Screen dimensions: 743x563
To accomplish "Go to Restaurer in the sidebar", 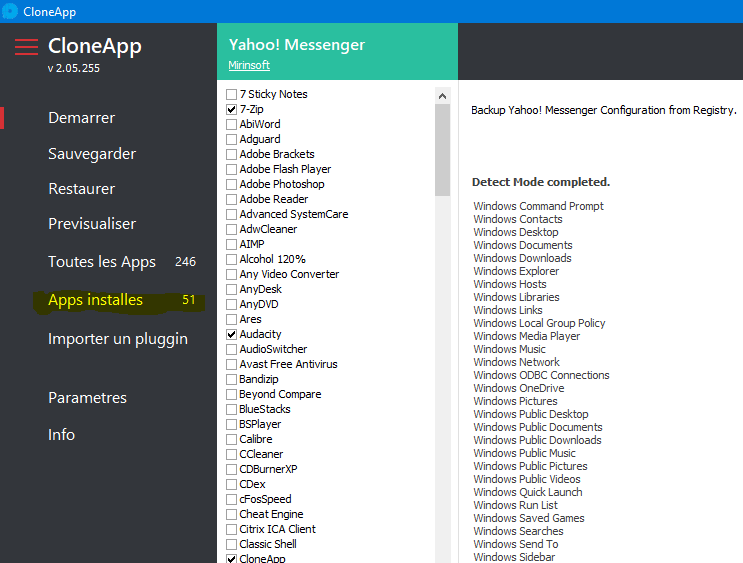I will click(x=82, y=189).
